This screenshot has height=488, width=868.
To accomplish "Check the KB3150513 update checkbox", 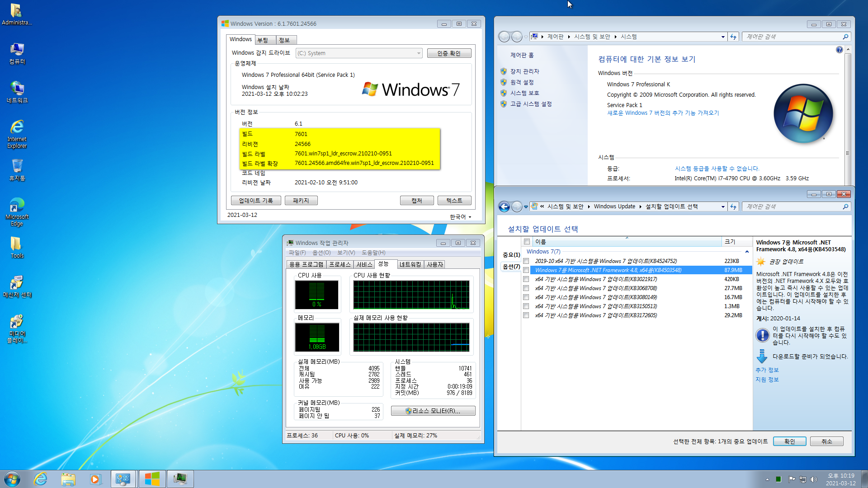I will point(526,306).
